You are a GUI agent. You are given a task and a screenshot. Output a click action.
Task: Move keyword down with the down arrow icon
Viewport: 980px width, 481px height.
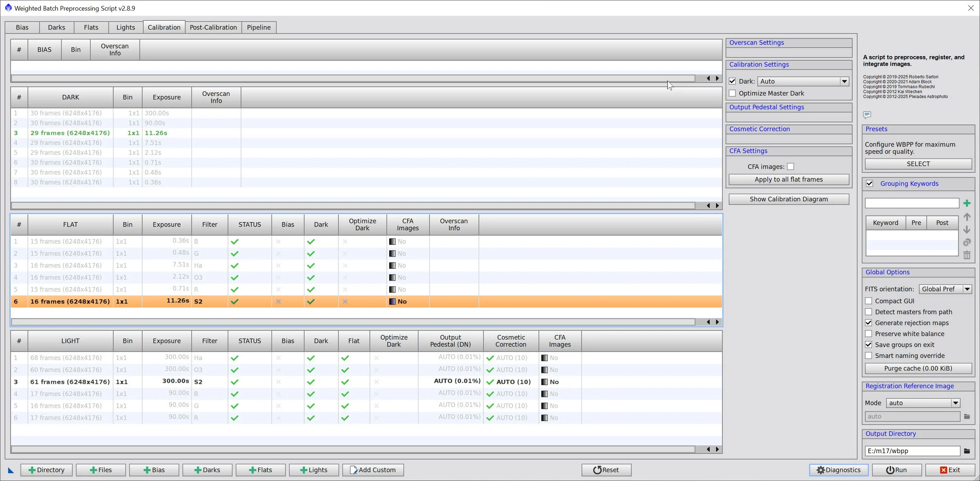coord(967,230)
